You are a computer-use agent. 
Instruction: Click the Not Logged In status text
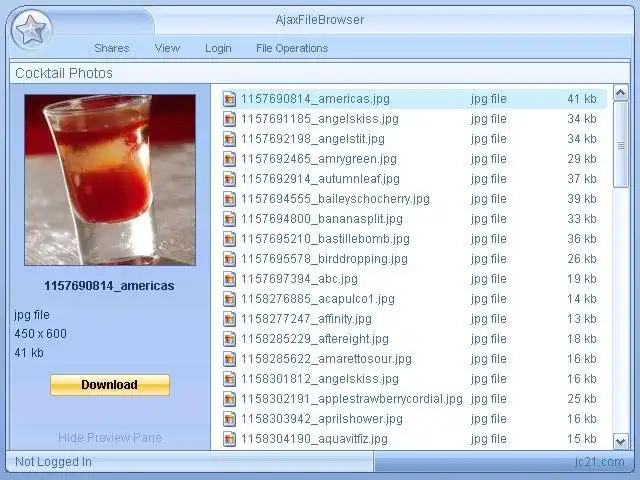[53, 462]
